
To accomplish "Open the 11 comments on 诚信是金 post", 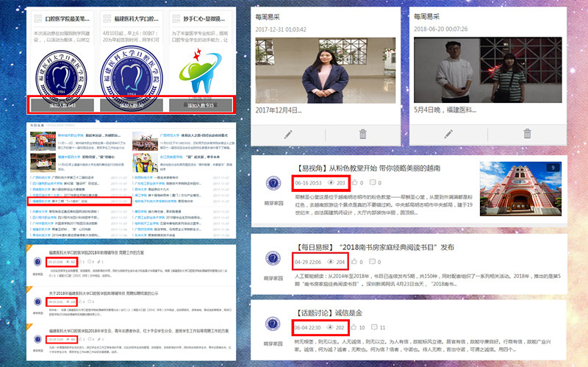I will click(377, 327).
